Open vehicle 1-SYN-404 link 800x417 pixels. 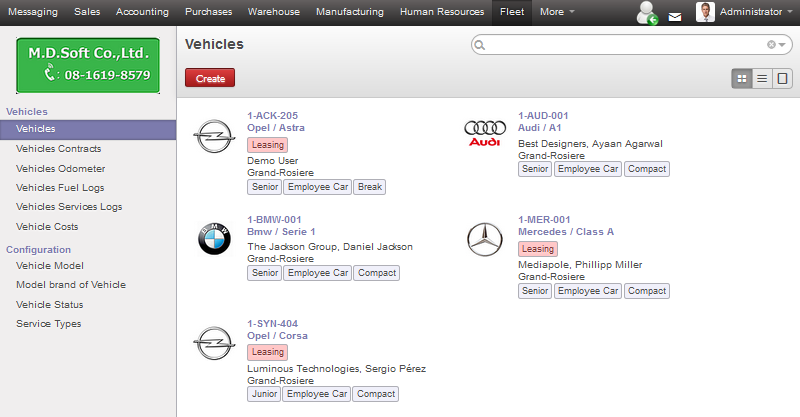[272, 324]
